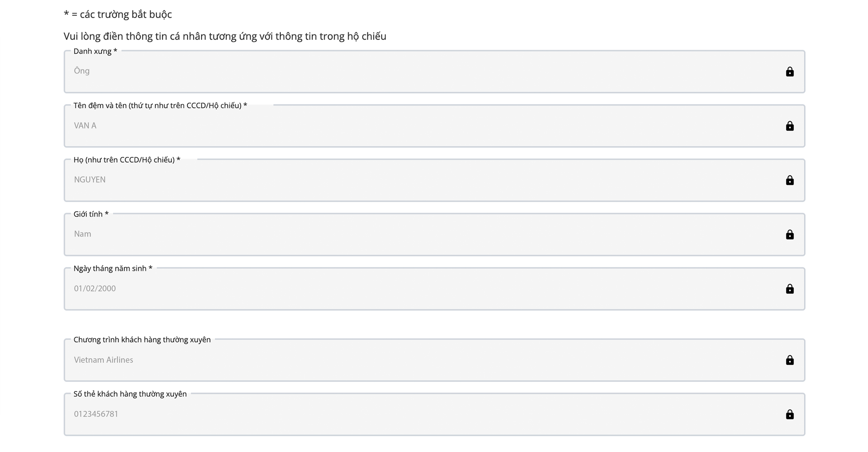Click the lock icon in Giới tính field
The width and height of the screenshot is (868, 452).
(x=790, y=235)
